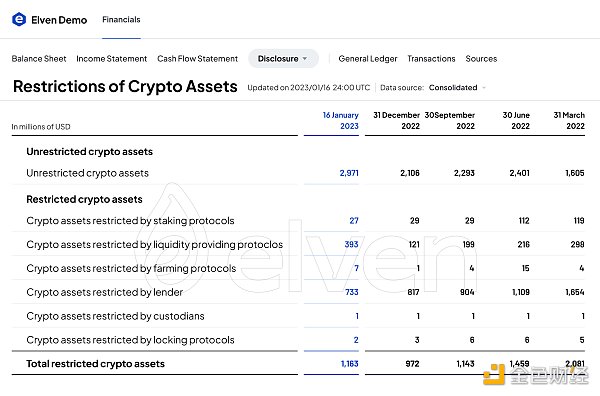Go to Cash Flow Statement
The width and height of the screenshot is (600, 396).
(197, 59)
